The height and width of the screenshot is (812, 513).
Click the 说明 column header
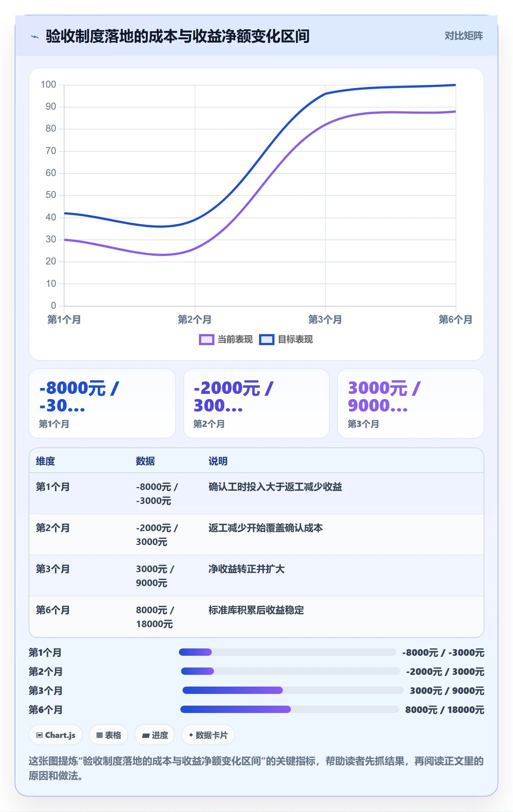tap(218, 461)
